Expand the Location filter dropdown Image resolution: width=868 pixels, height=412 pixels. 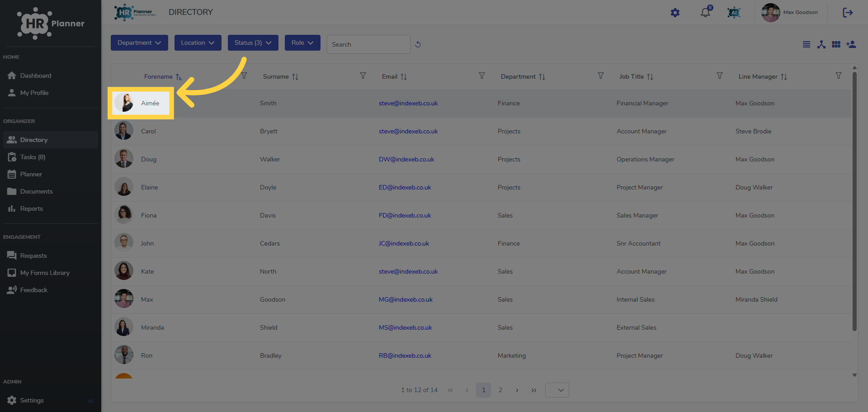(x=198, y=43)
